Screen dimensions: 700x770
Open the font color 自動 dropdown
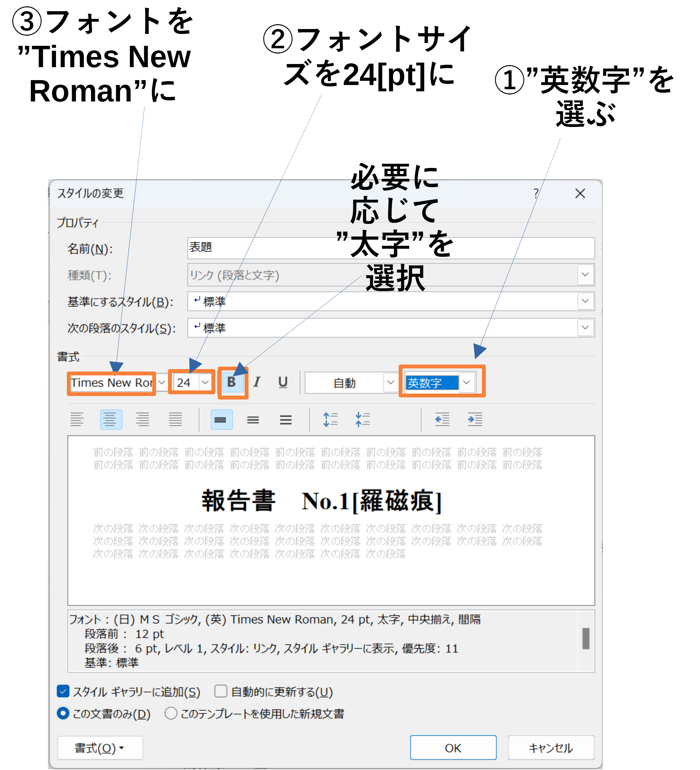click(x=391, y=382)
